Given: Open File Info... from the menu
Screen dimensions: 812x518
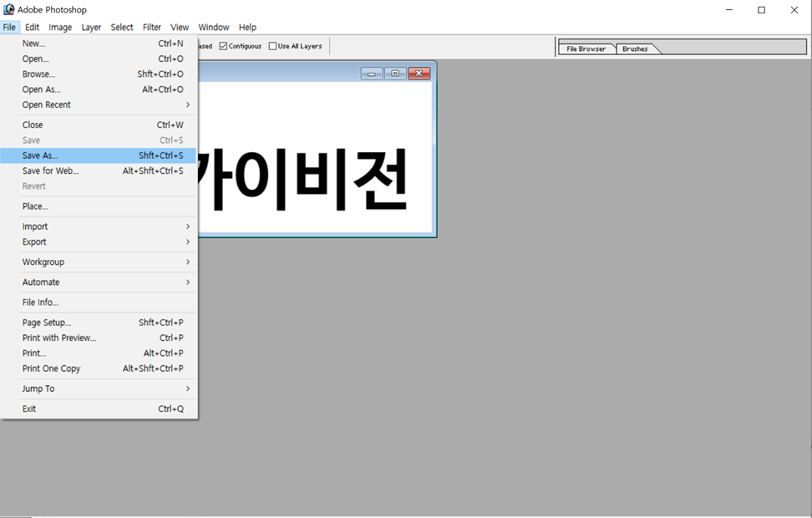Looking at the screenshot, I should pos(99,302).
